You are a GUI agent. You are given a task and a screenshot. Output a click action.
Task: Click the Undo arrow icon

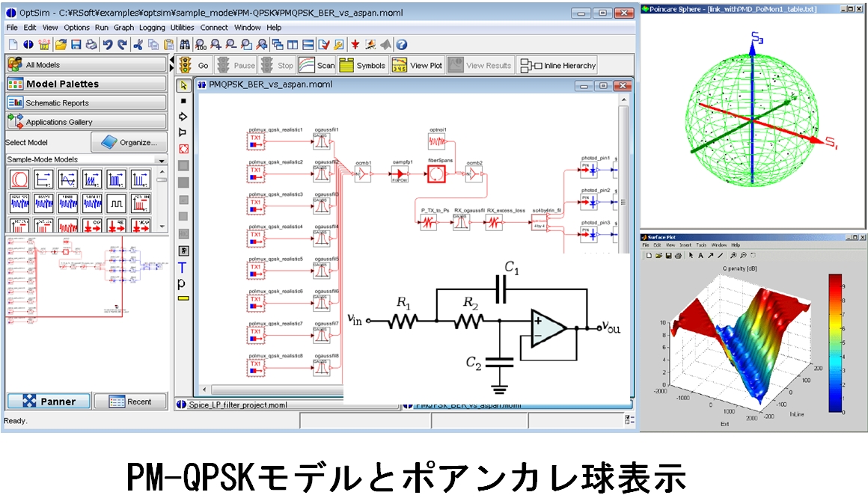point(108,45)
